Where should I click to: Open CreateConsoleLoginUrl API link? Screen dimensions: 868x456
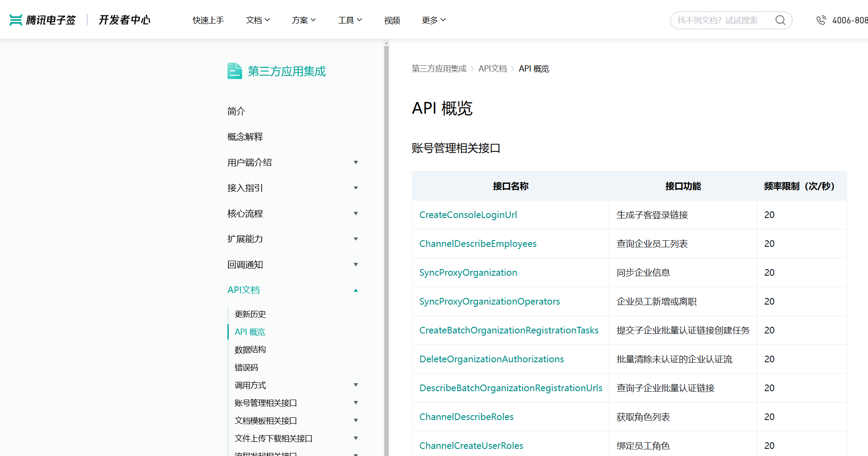468,215
